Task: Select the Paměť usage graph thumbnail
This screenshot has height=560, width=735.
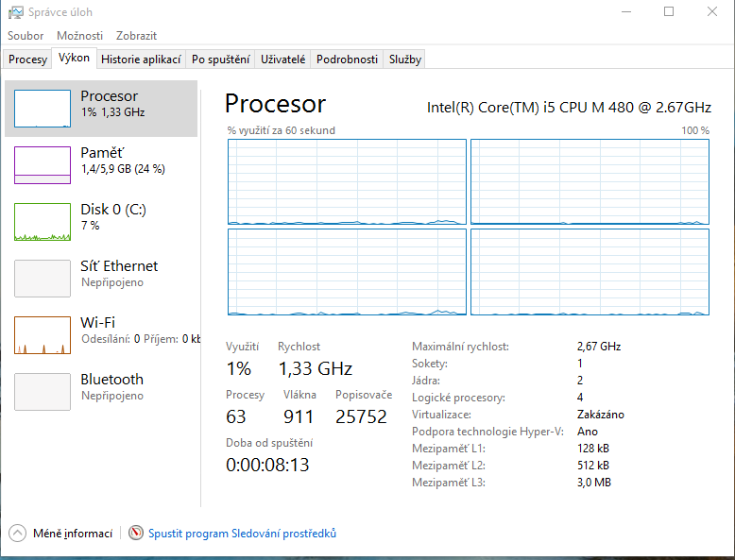Action: 42,165
